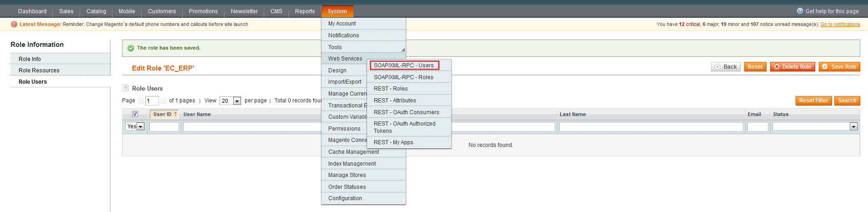The image size is (868, 212).
Task: Click the User ID sort arrow
Action: (175, 114)
